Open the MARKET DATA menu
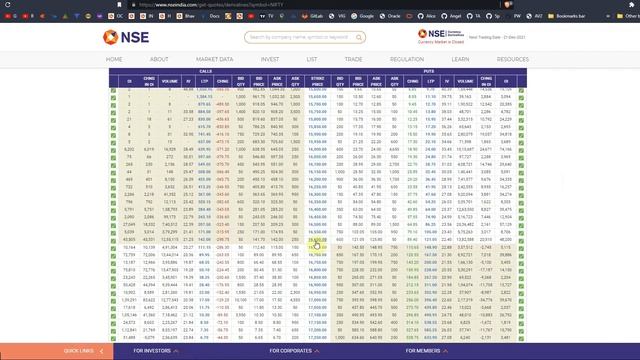This screenshot has height=360, width=640. (215, 60)
